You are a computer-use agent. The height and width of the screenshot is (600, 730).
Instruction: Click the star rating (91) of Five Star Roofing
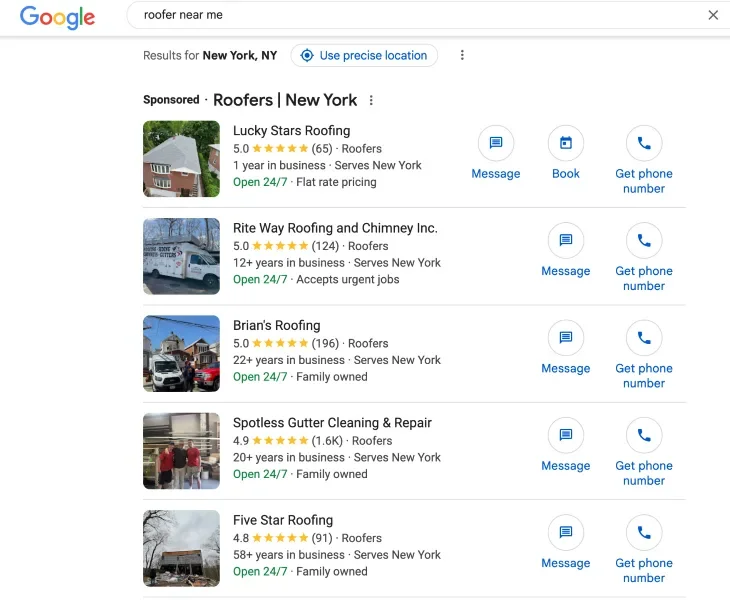click(x=283, y=538)
